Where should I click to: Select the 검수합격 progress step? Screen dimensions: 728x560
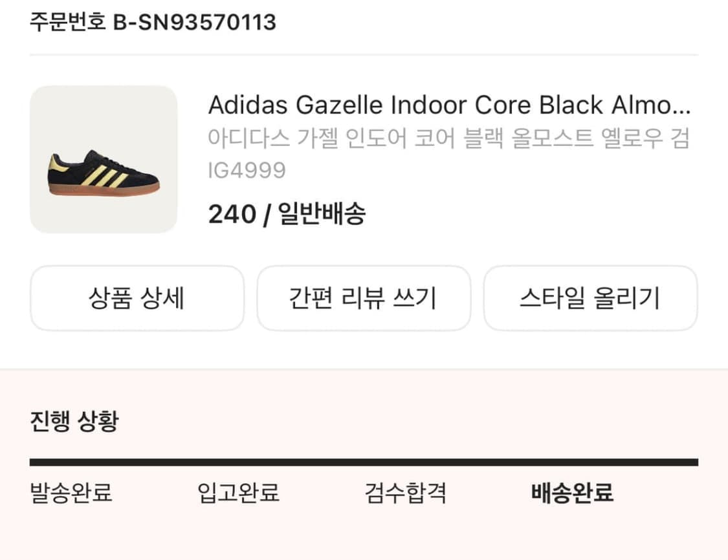(405, 492)
